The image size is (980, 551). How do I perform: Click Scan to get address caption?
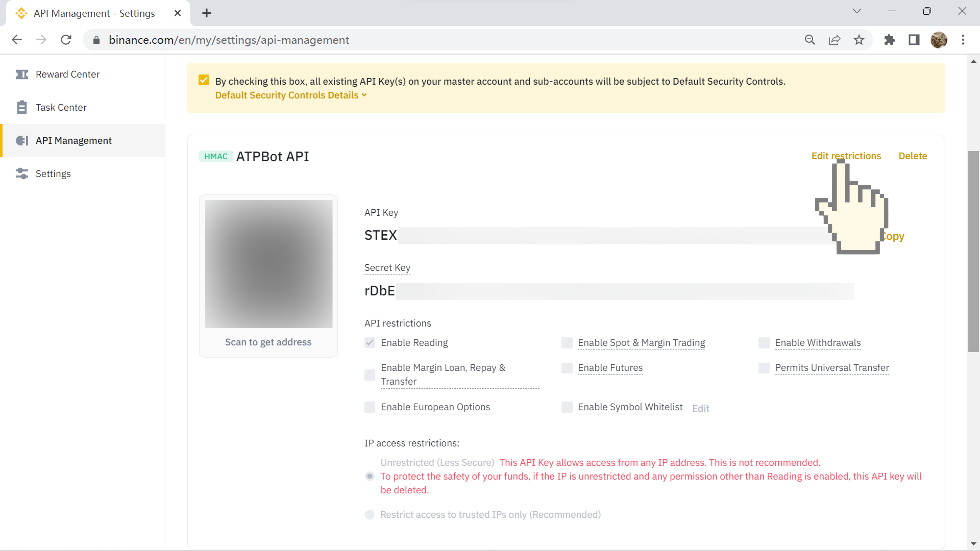[x=268, y=342]
